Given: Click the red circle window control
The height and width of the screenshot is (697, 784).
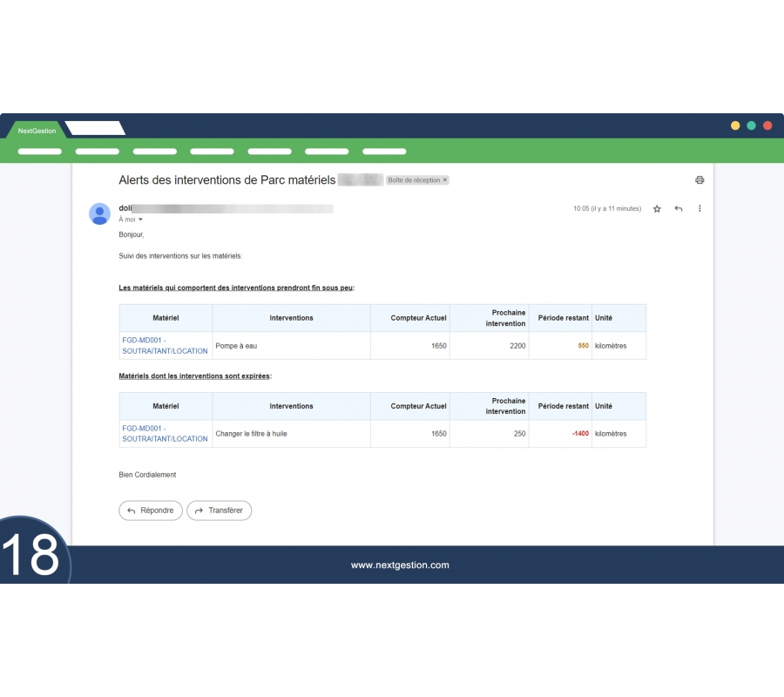Looking at the screenshot, I should coord(767,125).
